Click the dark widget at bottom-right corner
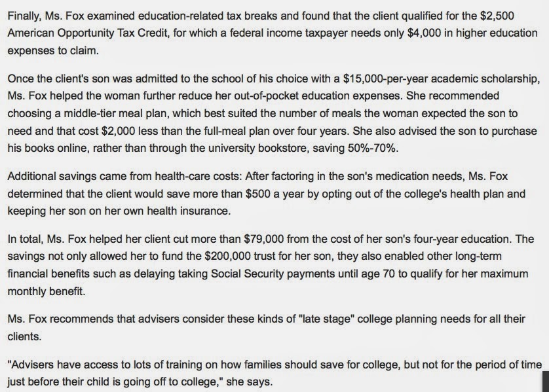Image resolution: width=549 pixels, height=392 pixels. (x=545, y=383)
